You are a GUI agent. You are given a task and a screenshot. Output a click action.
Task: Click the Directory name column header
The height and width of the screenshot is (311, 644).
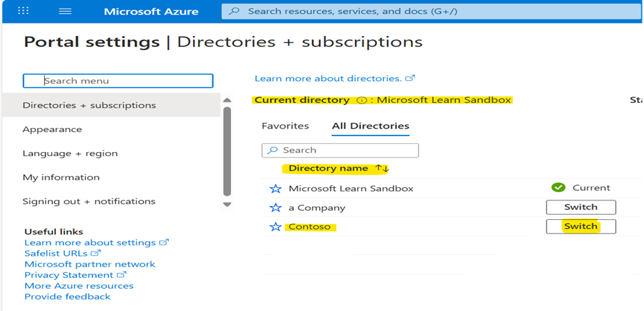[328, 168]
